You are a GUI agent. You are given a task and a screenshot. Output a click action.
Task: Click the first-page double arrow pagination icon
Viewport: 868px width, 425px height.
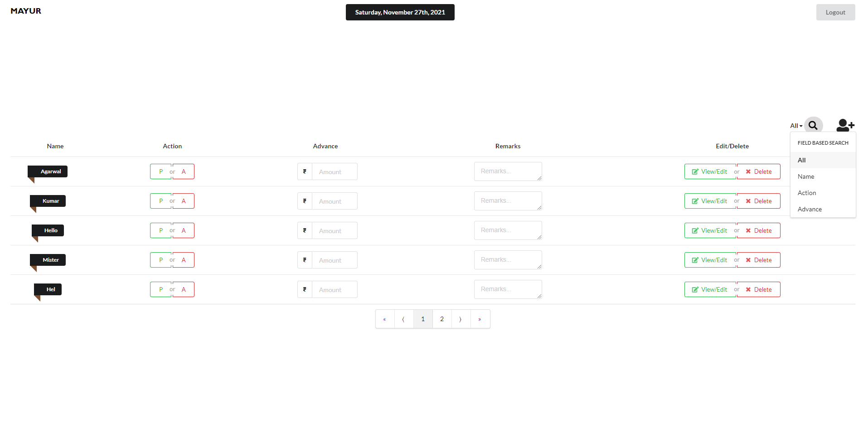pyautogui.click(x=385, y=319)
